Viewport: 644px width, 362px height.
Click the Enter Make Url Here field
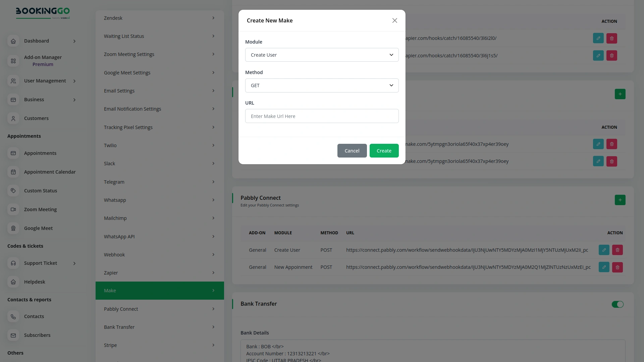point(322,116)
